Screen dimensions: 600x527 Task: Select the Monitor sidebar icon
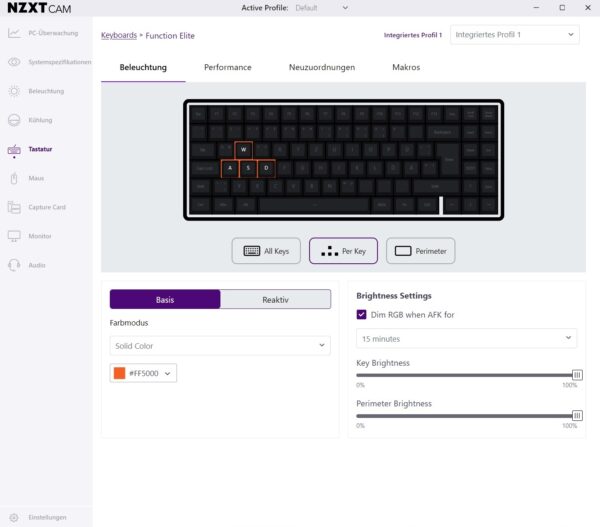14,236
